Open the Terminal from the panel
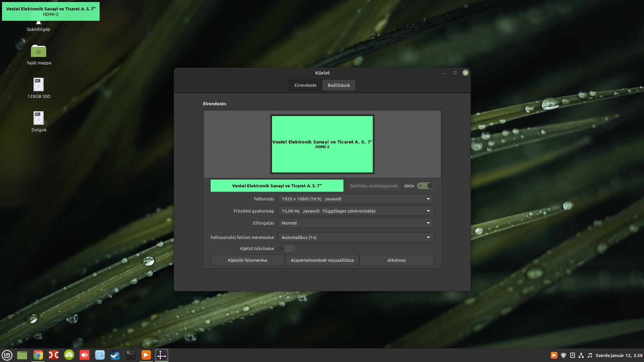Image resolution: width=644 pixels, height=362 pixels. tap(131, 355)
